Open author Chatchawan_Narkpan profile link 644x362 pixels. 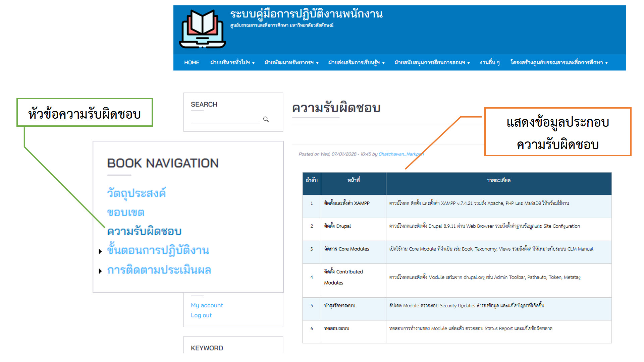(x=401, y=154)
